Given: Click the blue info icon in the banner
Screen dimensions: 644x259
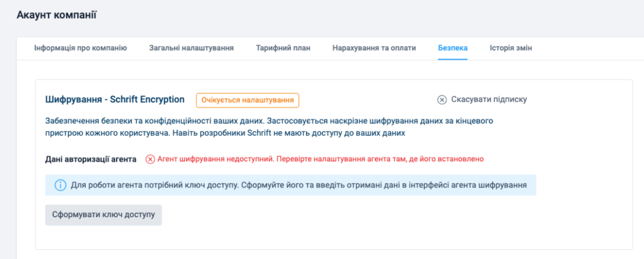Looking at the screenshot, I should point(60,185).
